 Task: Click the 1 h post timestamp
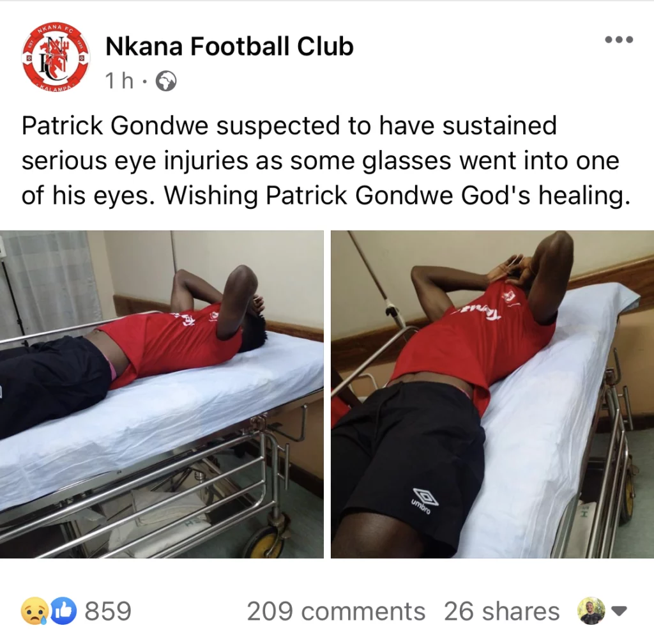pyautogui.click(x=119, y=81)
